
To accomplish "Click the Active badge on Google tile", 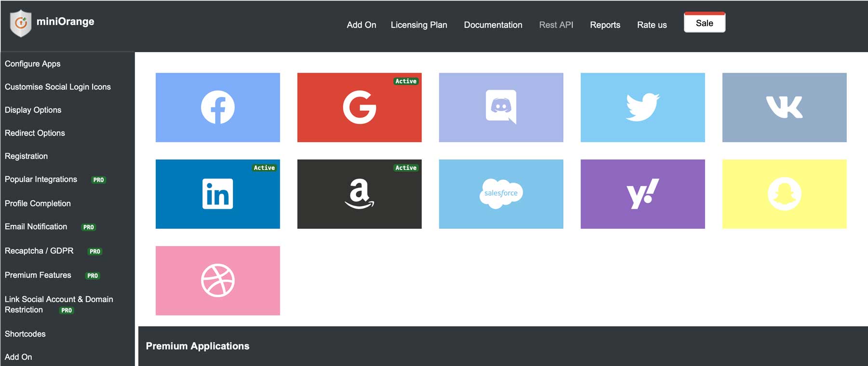I will point(406,81).
